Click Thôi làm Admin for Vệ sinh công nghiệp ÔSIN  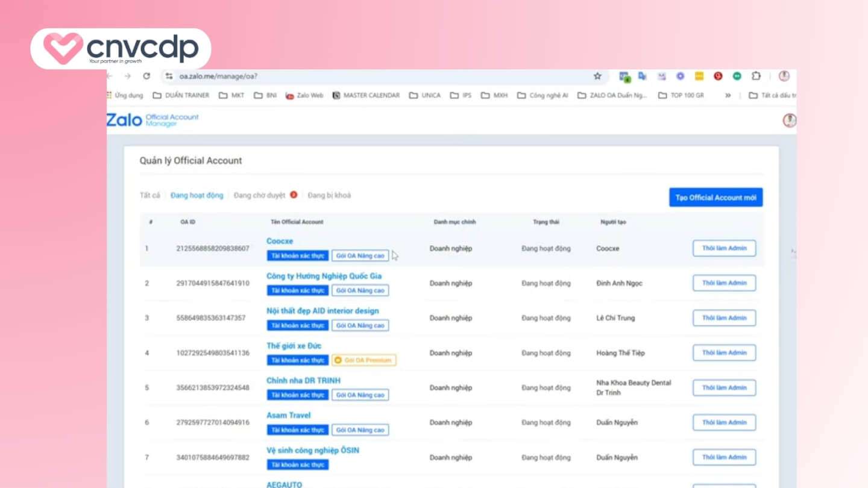[x=724, y=457]
